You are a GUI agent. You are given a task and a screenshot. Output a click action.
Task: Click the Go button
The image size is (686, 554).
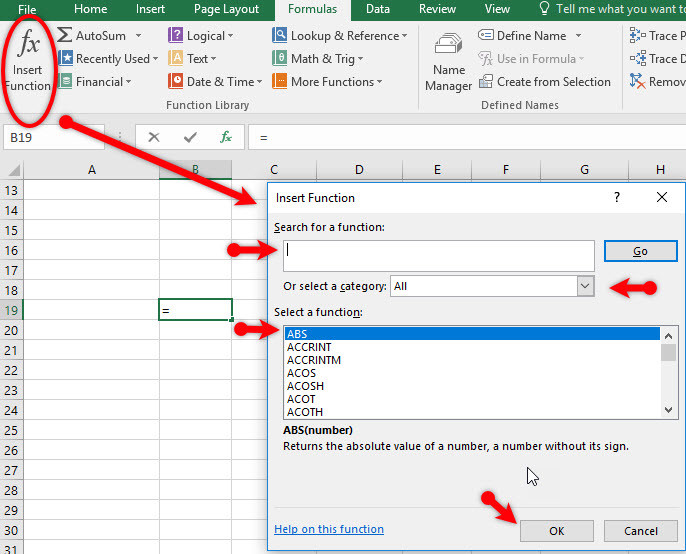click(x=640, y=251)
